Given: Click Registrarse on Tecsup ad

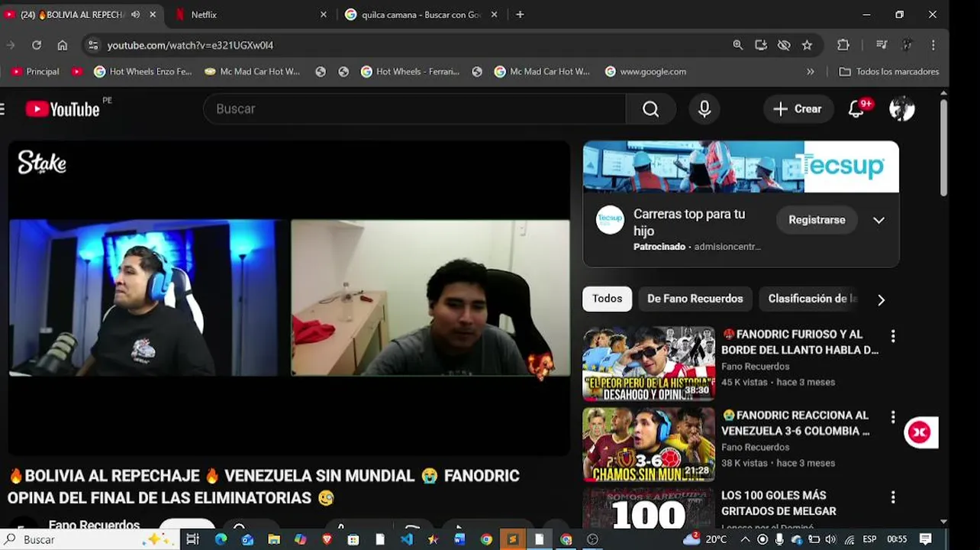Looking at the screenshot, I should click(x=817, y=220).
